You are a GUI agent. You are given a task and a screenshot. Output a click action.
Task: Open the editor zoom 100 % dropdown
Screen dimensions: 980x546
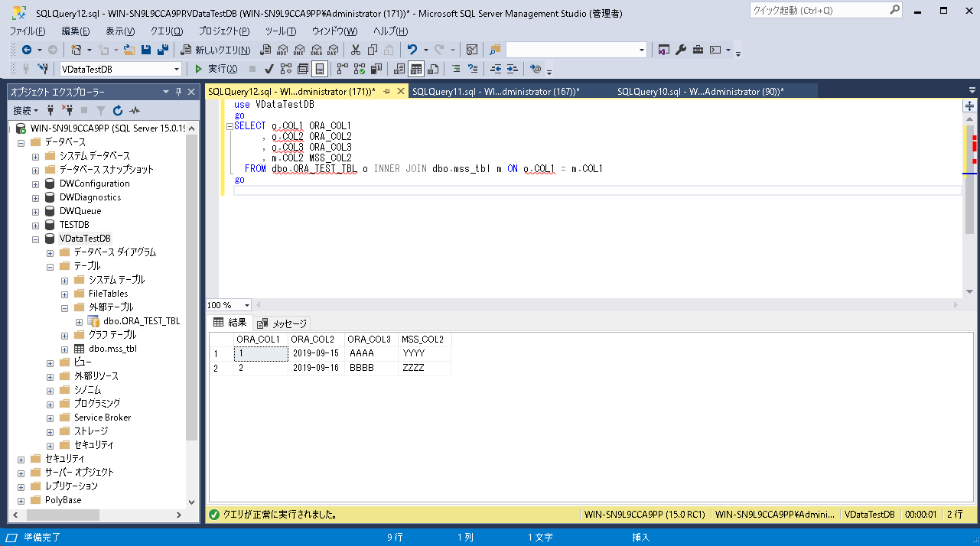(246, 305)
